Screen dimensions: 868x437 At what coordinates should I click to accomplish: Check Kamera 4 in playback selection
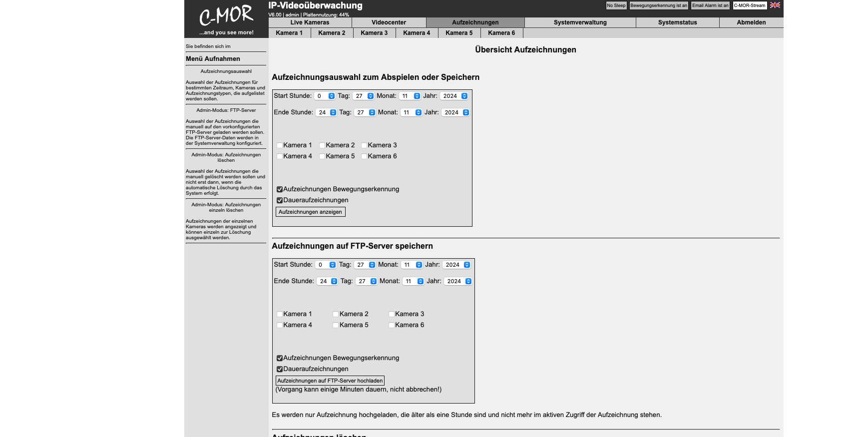point(280,156)
